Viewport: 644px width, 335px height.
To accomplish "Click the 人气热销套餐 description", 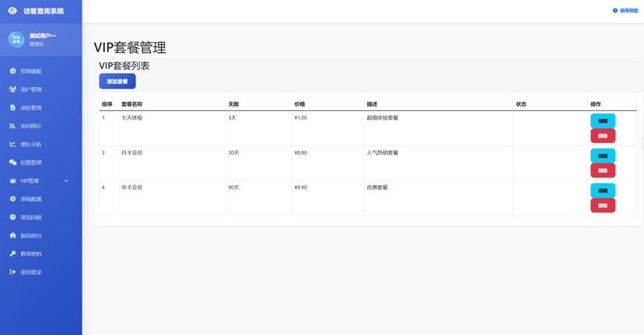I will pos(383,152).
